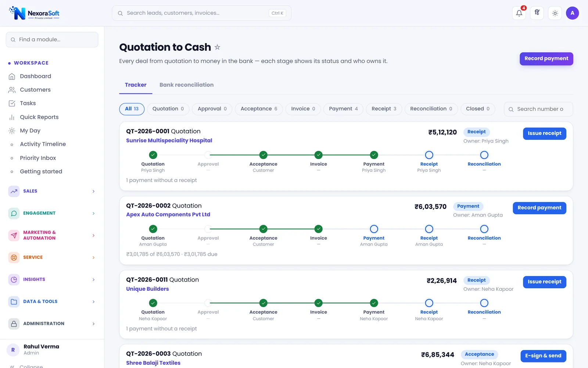Focus the global search leads field
The image size is (588, 368).
pyautogui.click(x=201, y=13)
